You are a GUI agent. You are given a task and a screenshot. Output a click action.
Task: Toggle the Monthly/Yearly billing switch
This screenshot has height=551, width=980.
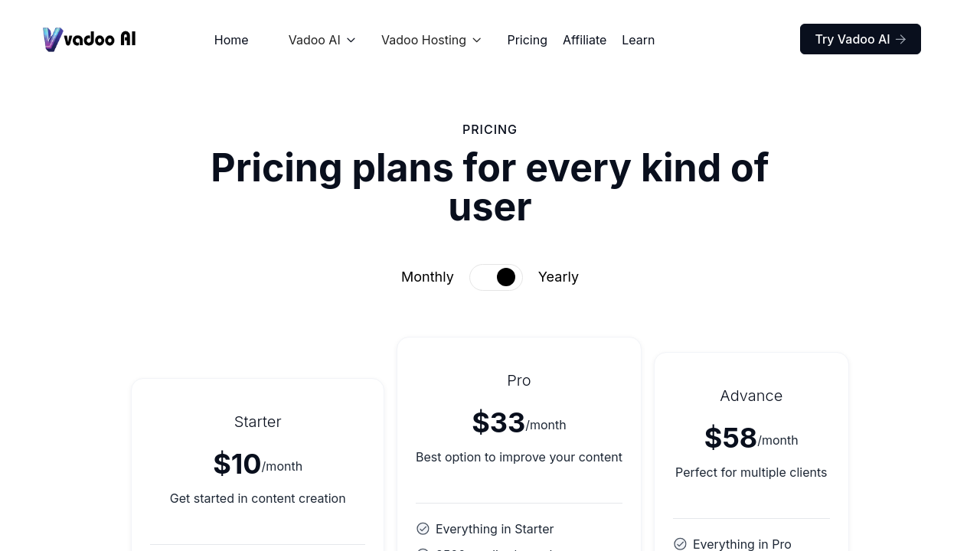(x=496, y=277)
